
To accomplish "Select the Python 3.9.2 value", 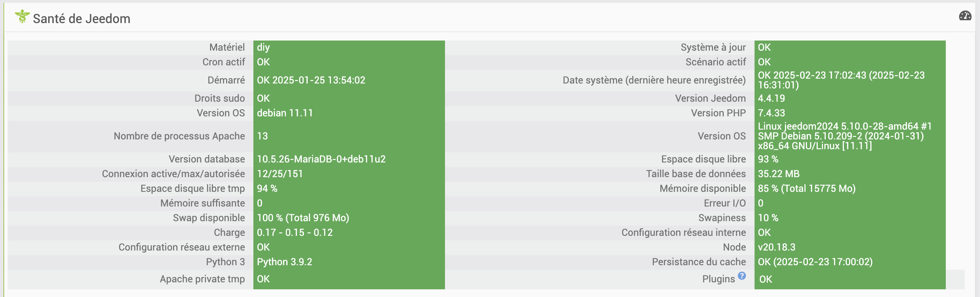I will click(x=284, y=262).
